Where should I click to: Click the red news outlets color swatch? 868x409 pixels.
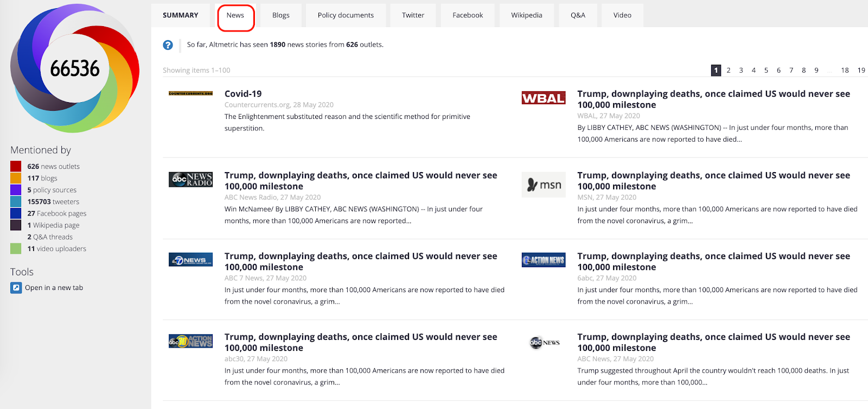(16, 166)
